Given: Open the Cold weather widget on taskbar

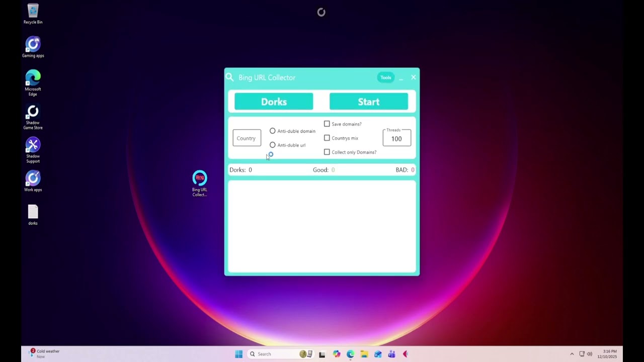Looking at the screenshot, I should click(45, 353).
